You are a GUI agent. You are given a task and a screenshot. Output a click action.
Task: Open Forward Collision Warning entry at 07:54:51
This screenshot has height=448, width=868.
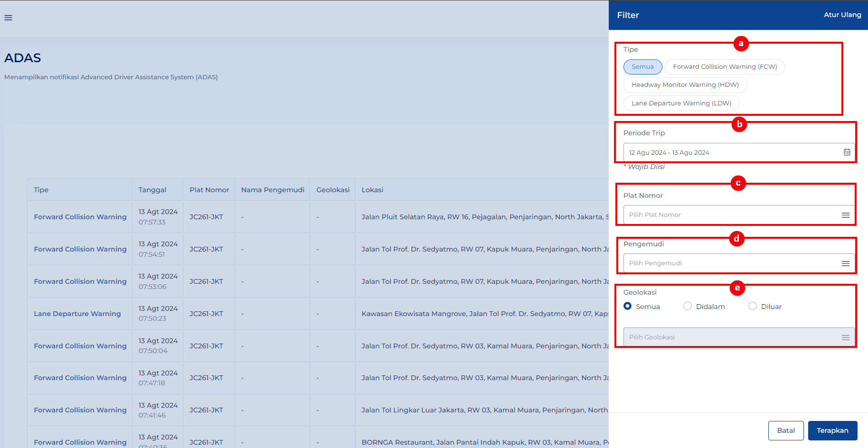point(80,249)
